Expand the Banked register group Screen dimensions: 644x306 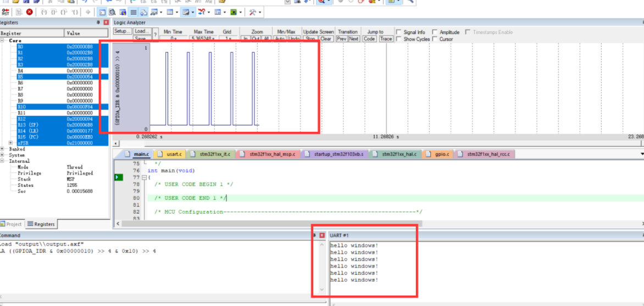(x=2, y=149)
